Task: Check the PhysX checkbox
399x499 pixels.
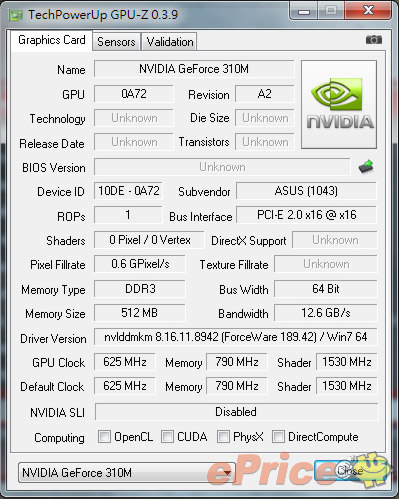Action: (x=223, y=437)
